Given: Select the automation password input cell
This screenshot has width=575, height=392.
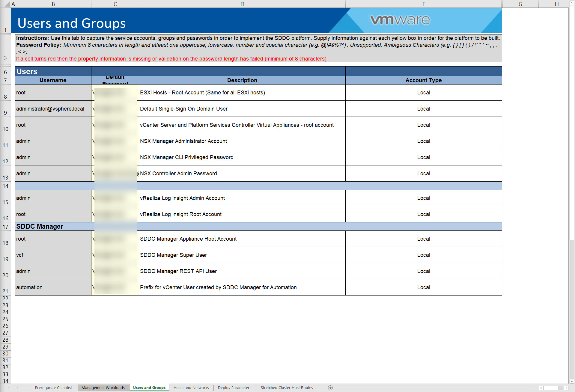Looking at the screenshot, I should point(115,287).
